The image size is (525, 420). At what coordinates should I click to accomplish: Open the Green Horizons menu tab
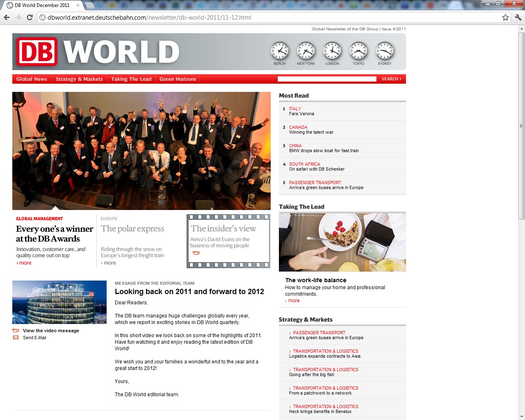click(x=178, y=79)
